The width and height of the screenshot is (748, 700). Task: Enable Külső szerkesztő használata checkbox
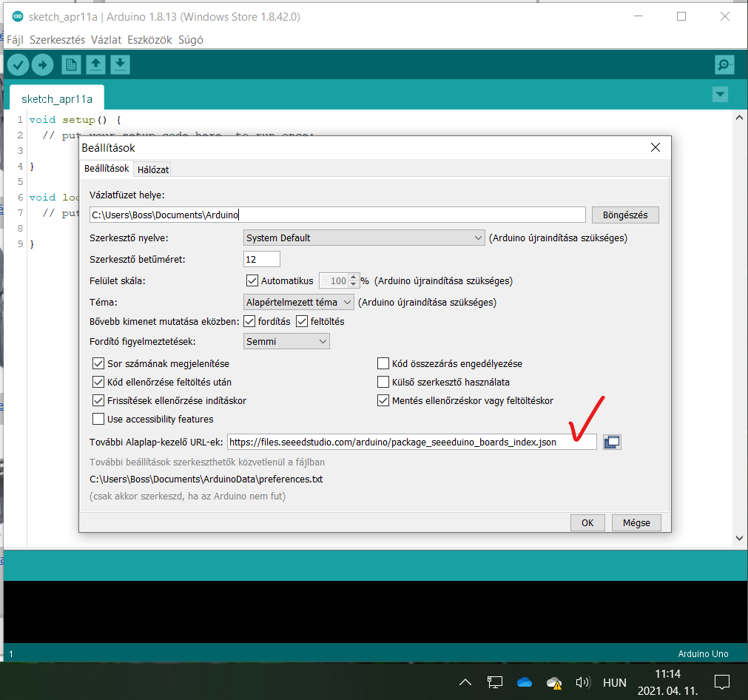[x=383, y=383]
